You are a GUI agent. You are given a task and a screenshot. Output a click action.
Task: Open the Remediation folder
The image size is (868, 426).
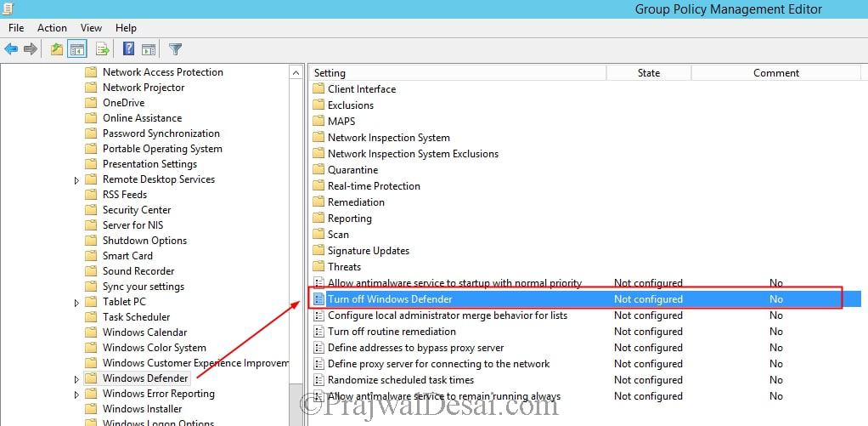click(356, 202)
